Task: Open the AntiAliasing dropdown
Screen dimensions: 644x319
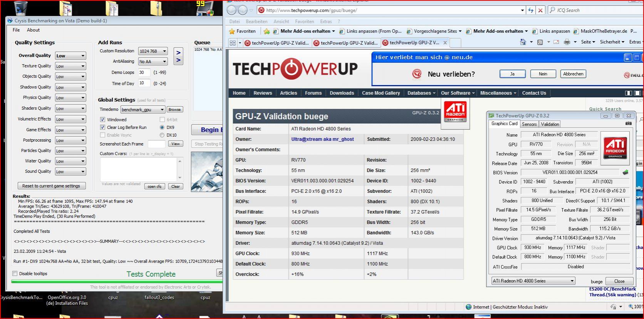Action: (153, 62)
